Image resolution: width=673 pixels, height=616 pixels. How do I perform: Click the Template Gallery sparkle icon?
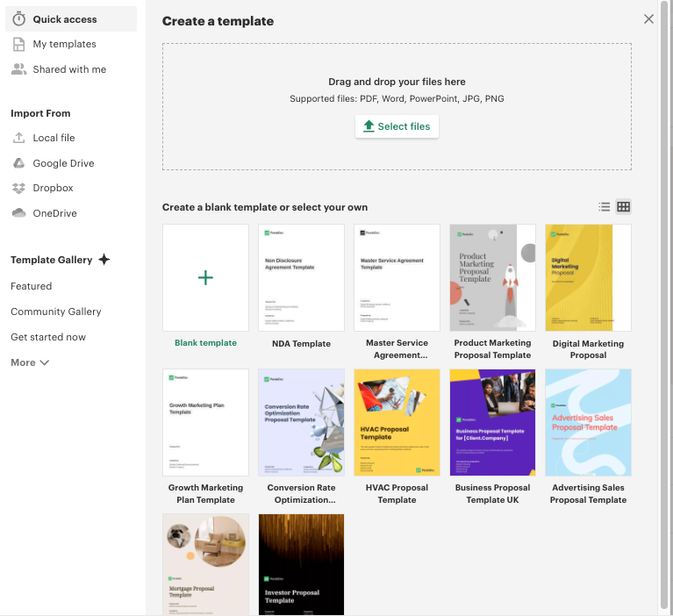[x=104, y=259]
